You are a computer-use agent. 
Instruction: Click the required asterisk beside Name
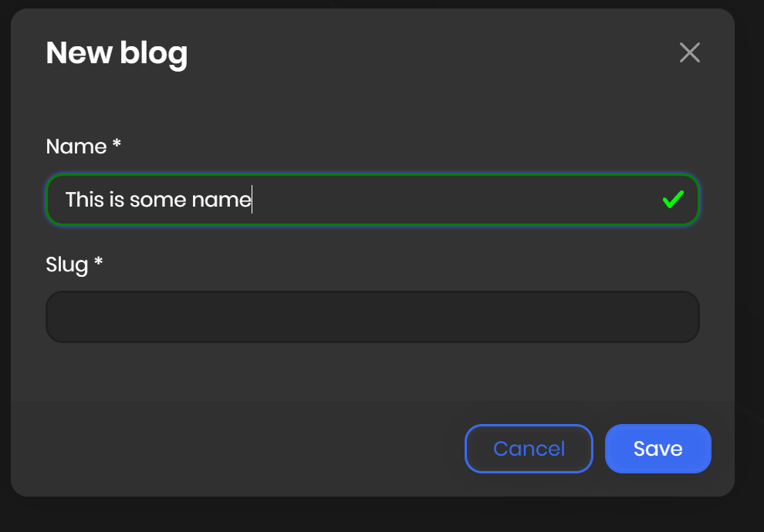117,144
